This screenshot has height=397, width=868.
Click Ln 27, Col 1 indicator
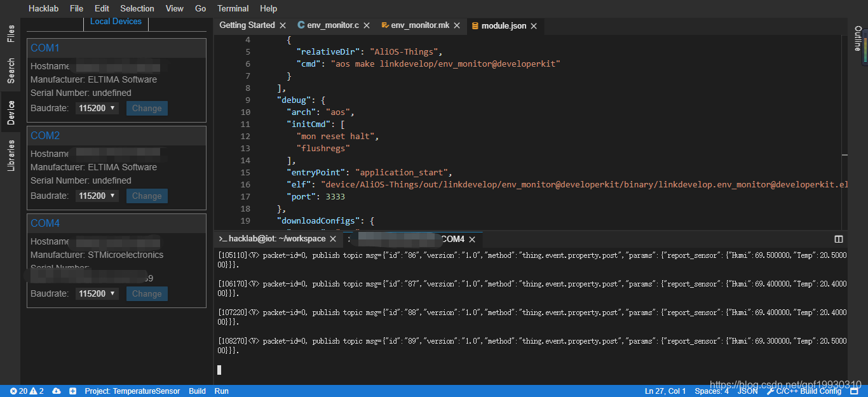pos(665,391)
